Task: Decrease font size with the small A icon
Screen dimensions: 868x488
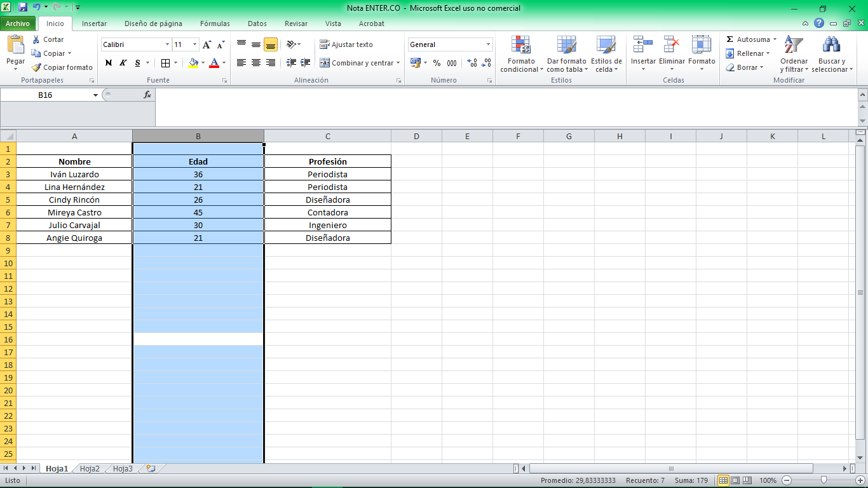Action: click(220, 44)
